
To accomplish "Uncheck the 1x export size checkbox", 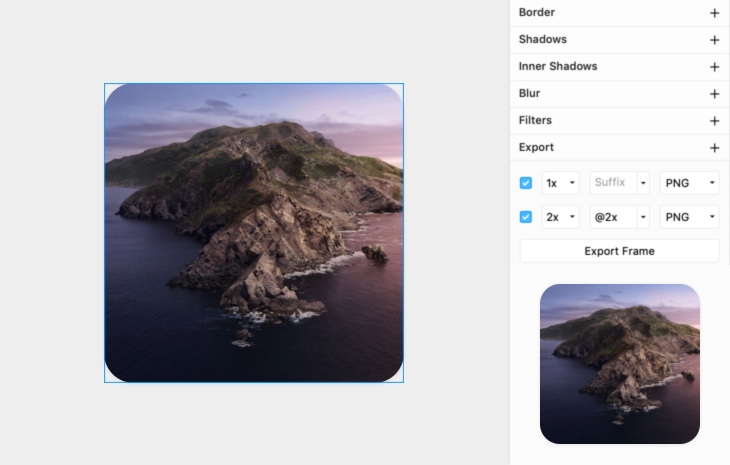I will pos(526,183).
